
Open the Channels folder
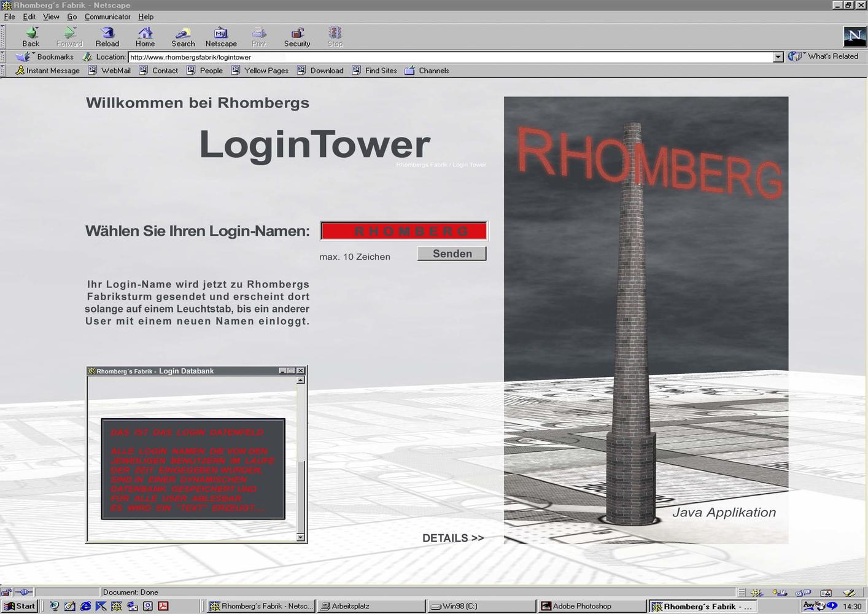click(x=427, y=71)
